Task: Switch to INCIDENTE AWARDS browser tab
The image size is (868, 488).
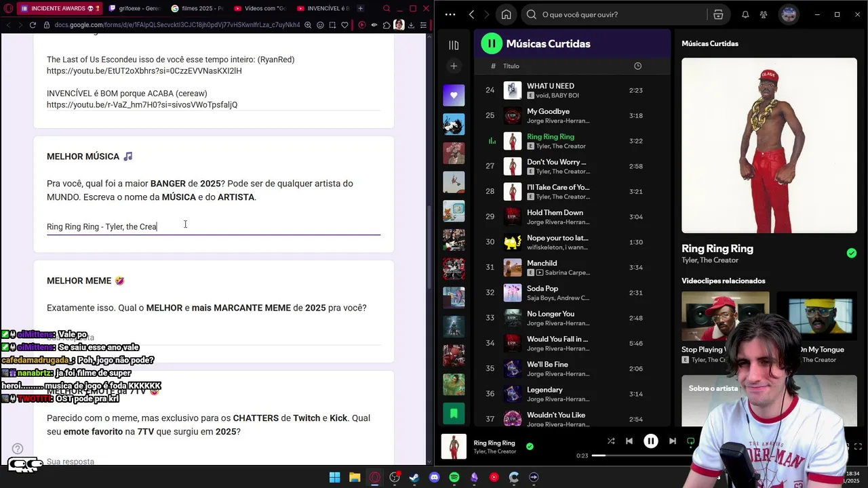Action: [x=60, y=8]
